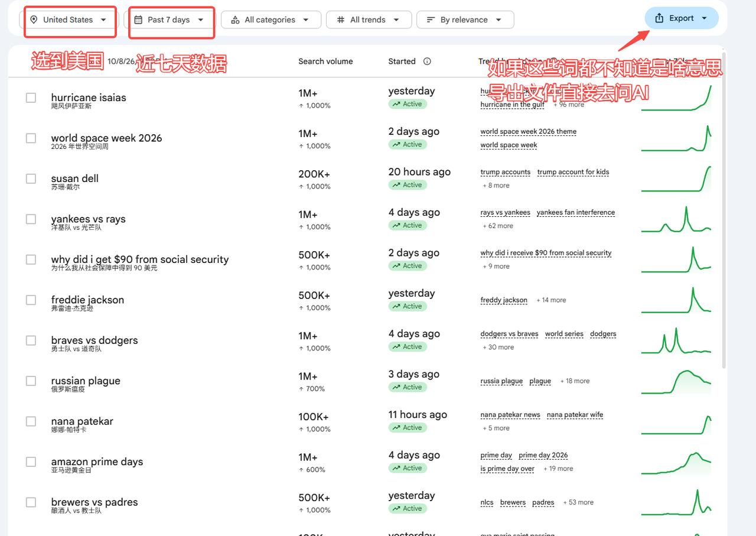Viewport: 756px width, 536px height.
Task: Click the 'Search volume' column header
Action: point(325,61)
